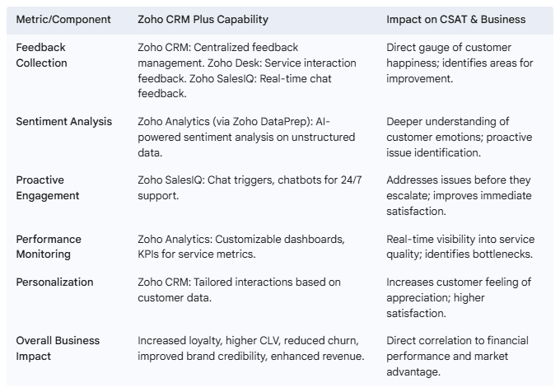Click the Metric/Component column header
This screenshot has height=392, width=560.
click(x=63, y=19)
